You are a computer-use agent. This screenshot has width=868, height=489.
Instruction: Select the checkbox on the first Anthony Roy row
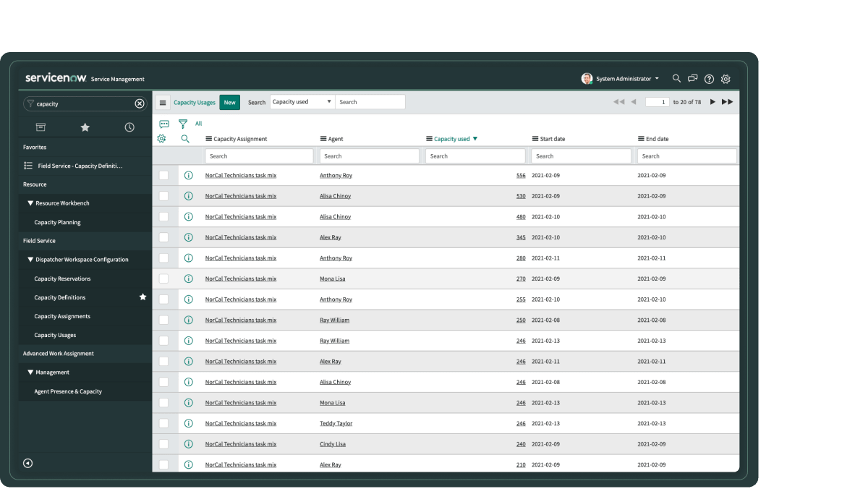tap(164, 175)
